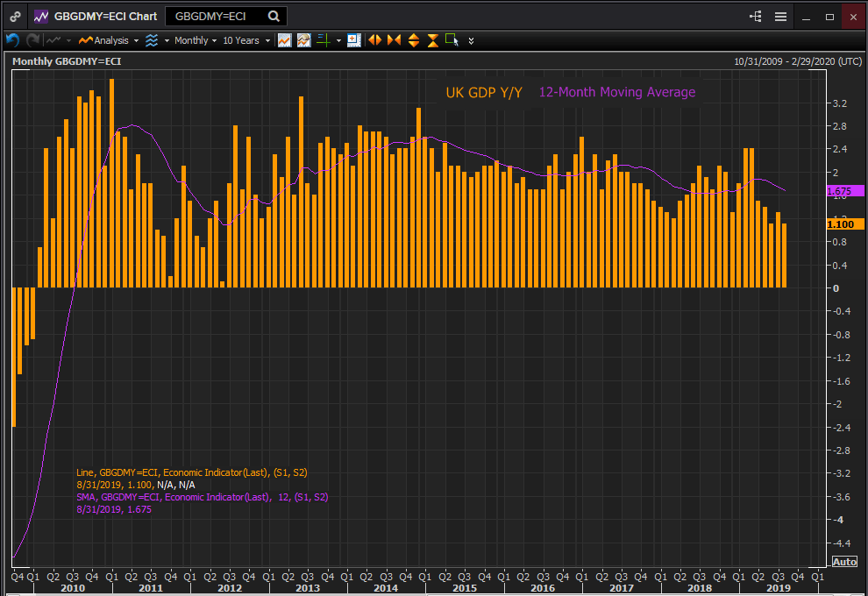
Task: Open the 10 Years range dropdown
Action: pyautogui.click(x=245, y=40)
